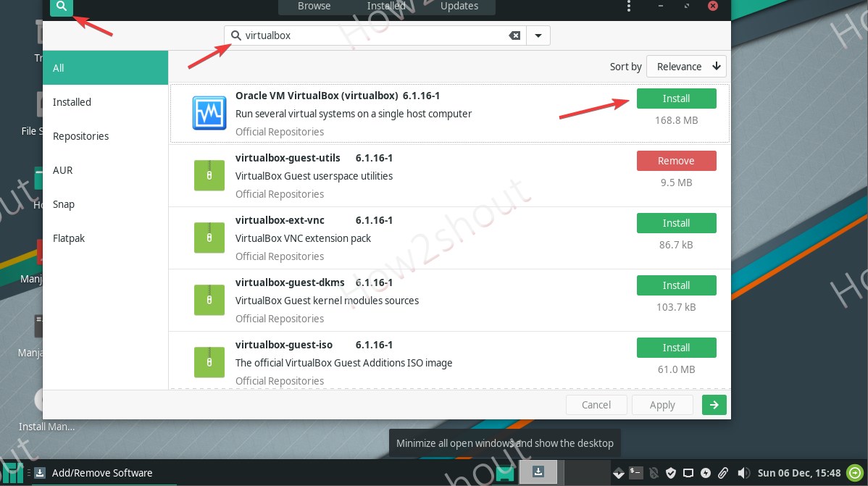Image resolution: width=868 pixels, height=486 pixels.
Task: Click the green logout session icon
Action: tap(855, 473)
